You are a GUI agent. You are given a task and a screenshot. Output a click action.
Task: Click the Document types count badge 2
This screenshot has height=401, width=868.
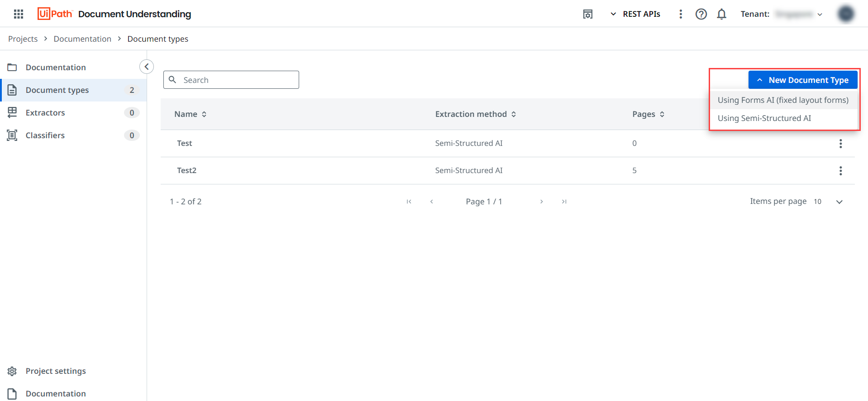point(132,90)
